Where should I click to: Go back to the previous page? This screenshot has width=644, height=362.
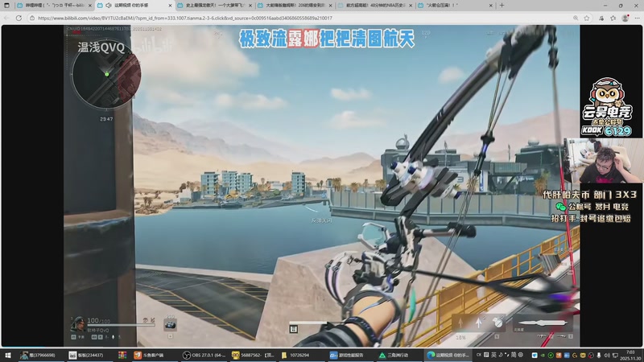click(x=6, y=18)
